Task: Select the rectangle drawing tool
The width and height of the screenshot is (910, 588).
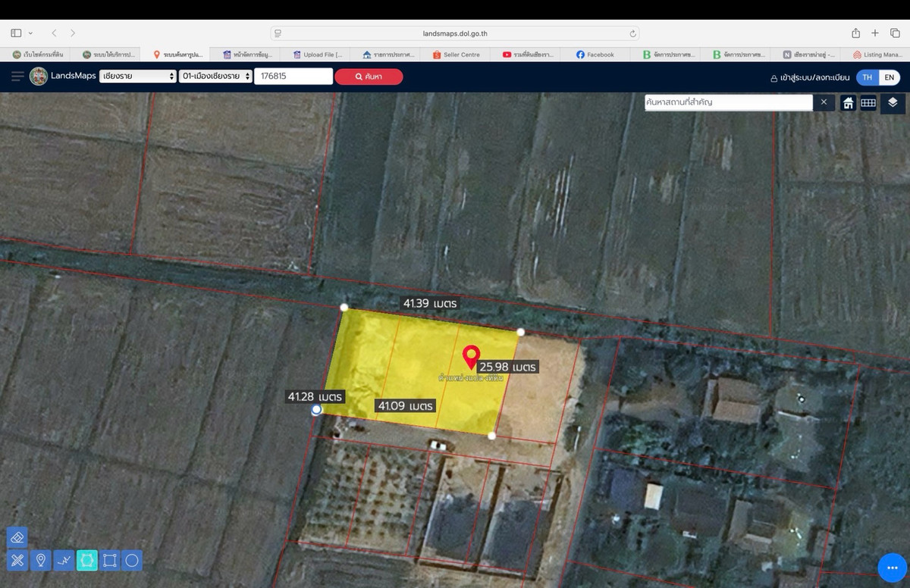Action: pos(110,561)
